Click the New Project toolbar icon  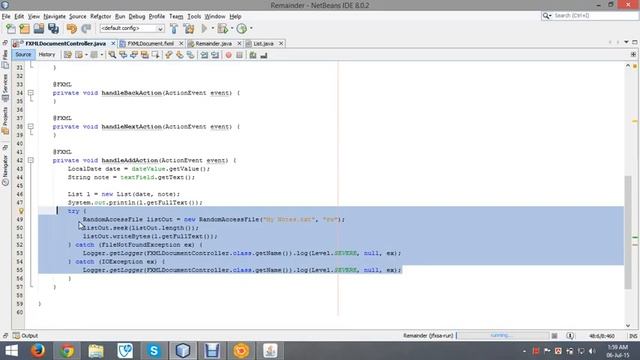[x=24, y=29]
